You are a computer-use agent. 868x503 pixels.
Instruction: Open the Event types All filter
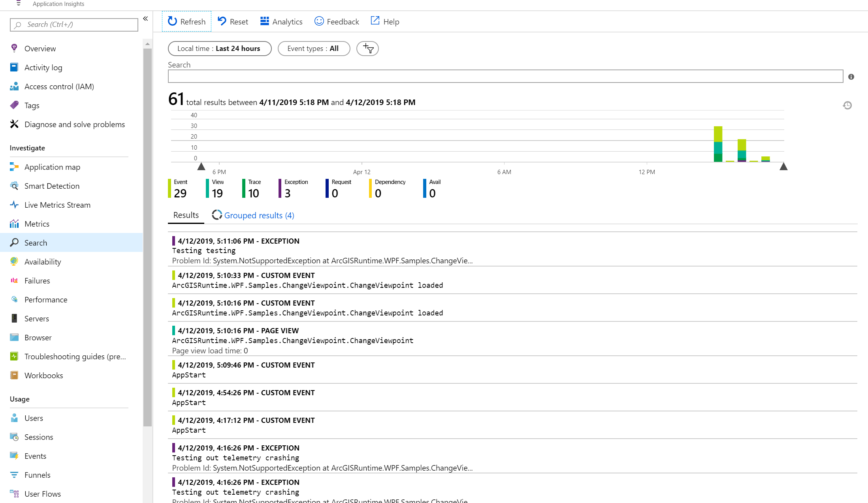click(x=314, y=49)
